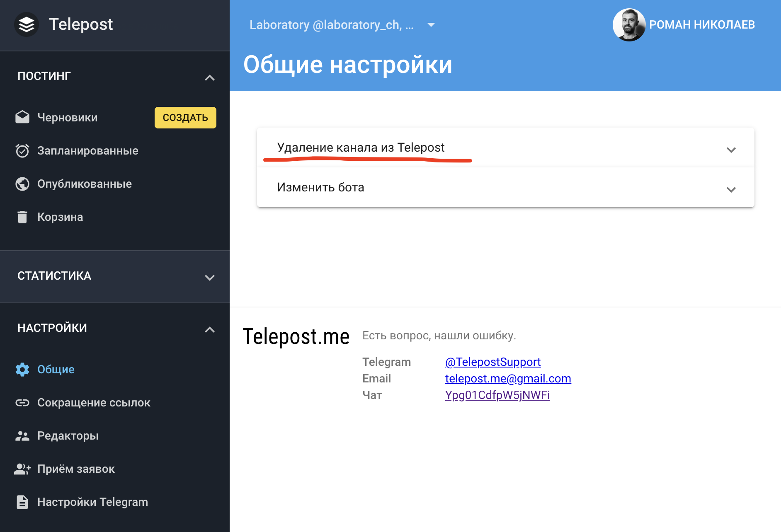Click the add-person icon for Приём заявок

pyautogui.click(x=22, y=469)
